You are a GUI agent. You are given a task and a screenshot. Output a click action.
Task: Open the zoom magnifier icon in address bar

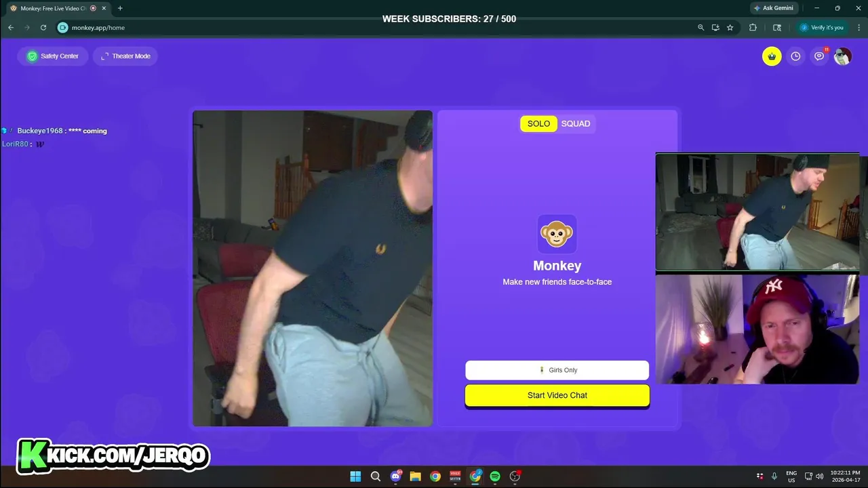[701, 28]
